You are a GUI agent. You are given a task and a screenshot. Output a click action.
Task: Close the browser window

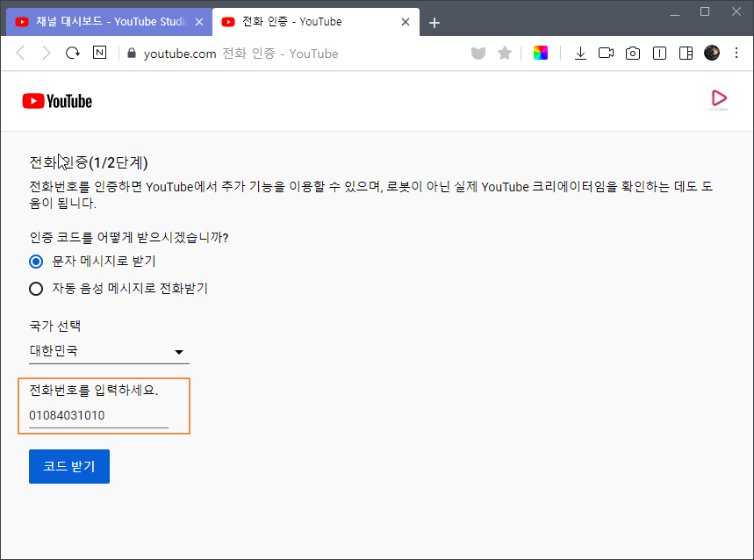(736, 12)
